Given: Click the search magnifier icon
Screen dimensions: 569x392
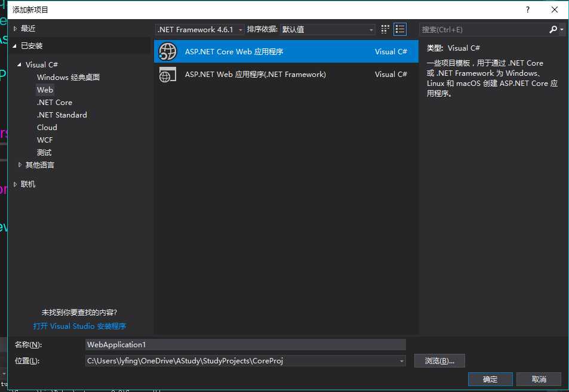Looking at the screenshot, I should [553, 29].
